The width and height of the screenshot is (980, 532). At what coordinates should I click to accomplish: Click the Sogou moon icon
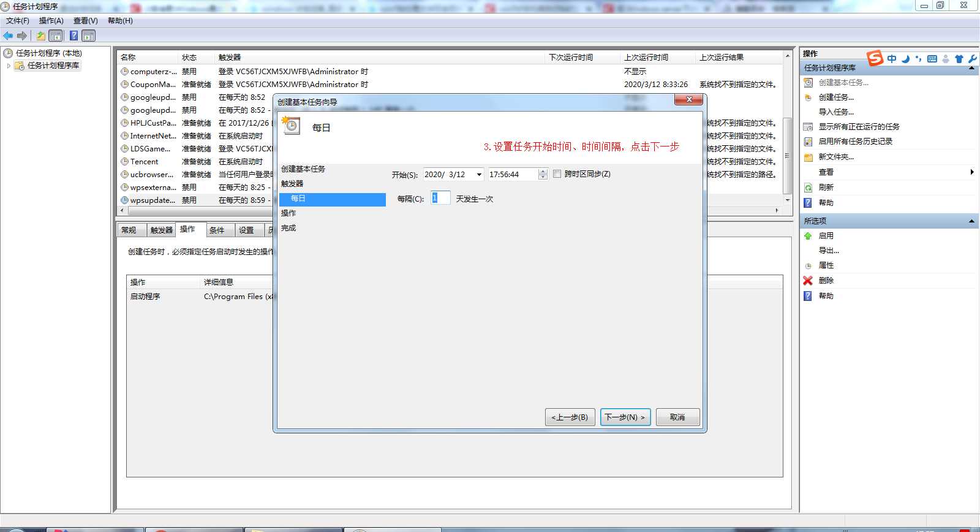click(905, 59)
